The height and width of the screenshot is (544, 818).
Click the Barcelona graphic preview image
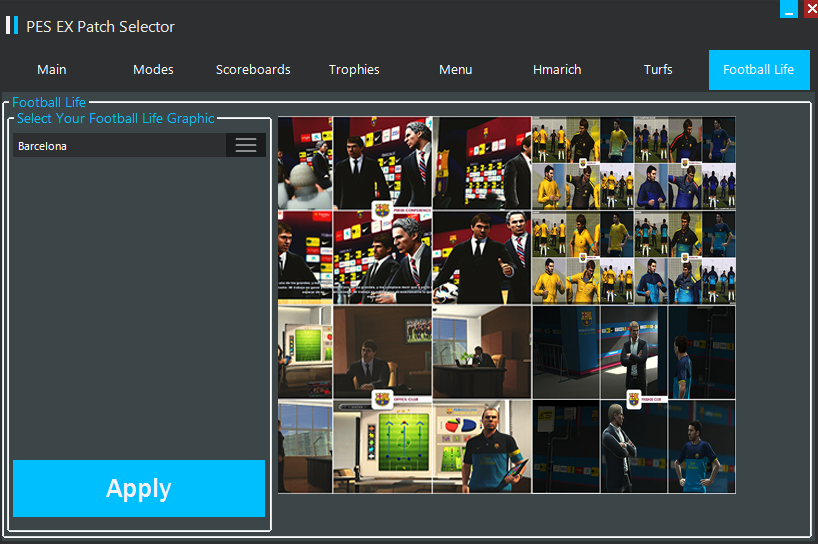[507, 305]
